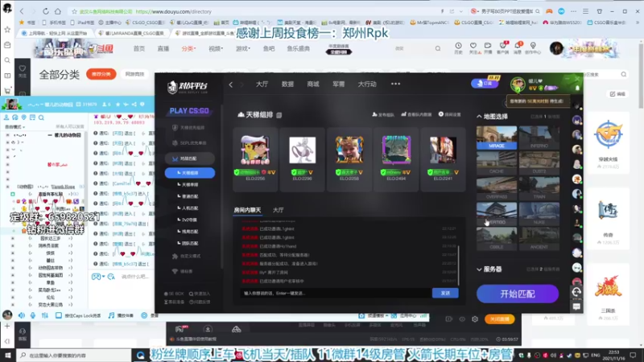Go back using the 5E platform back arrow
The image size is (644, 362).
coord(231,84)
